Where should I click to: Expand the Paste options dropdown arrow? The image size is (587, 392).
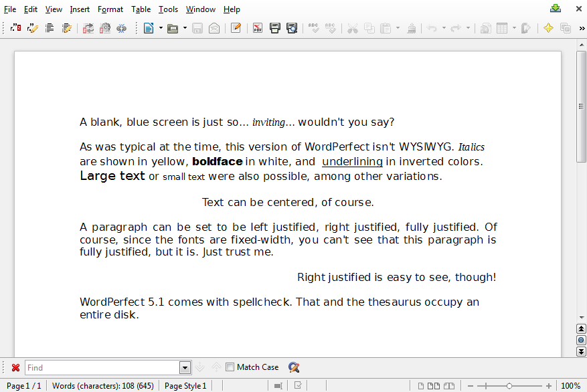click(x=398, y=28)
